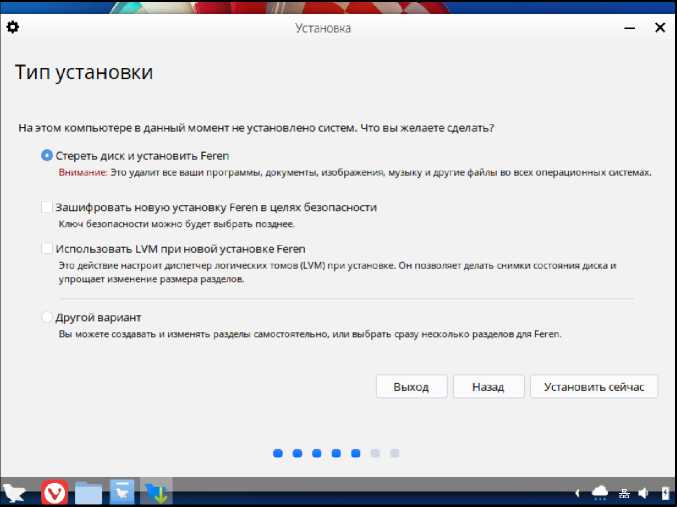Open the cloud weather tray icon
This screenshot has width=677, height=507.
(600, 493)
